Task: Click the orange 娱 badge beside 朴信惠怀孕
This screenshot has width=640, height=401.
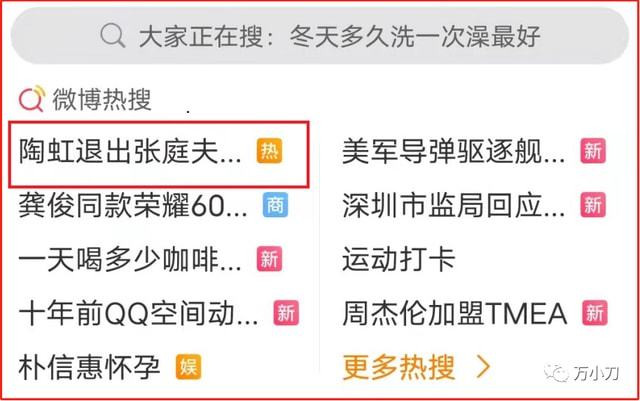Action: 189,367
